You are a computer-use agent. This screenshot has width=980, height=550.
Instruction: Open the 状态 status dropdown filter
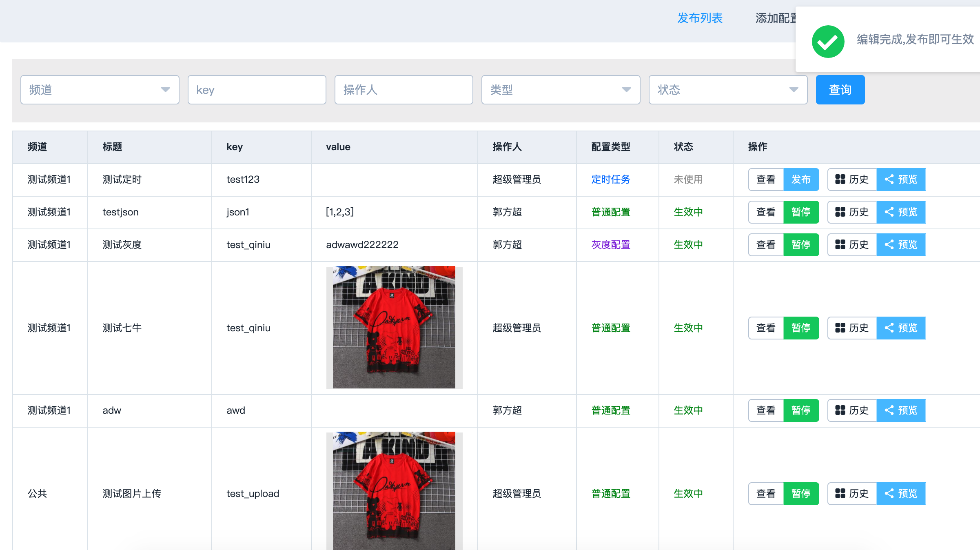pyautogui.click(x=728, y=89)
